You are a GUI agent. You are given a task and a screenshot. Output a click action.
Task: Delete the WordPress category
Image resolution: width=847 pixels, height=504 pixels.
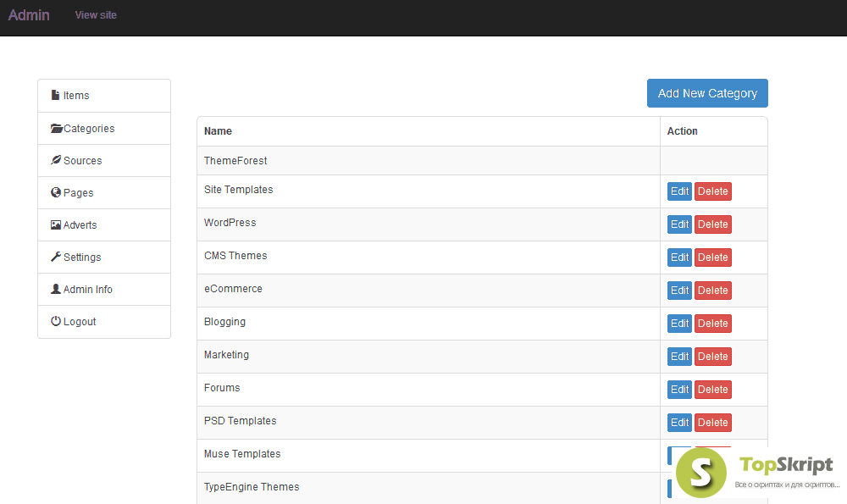pyautogui.click(x=712, y=224)
